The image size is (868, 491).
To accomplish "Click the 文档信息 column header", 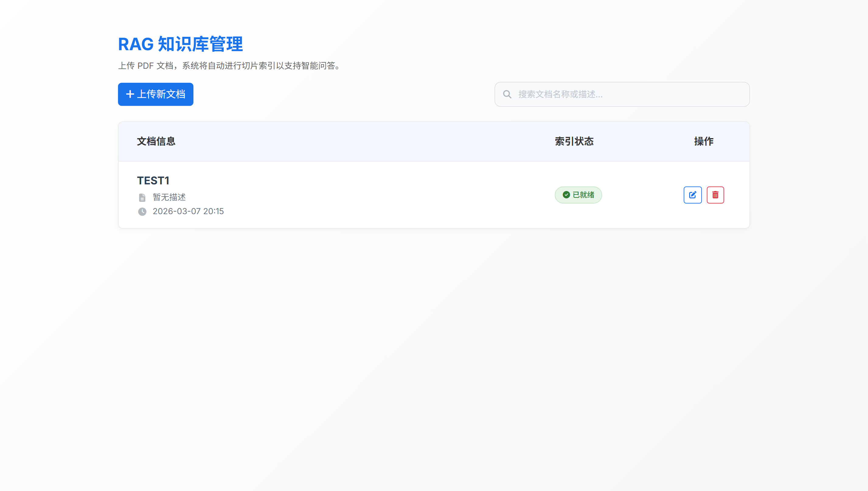I will coord(156,141).
